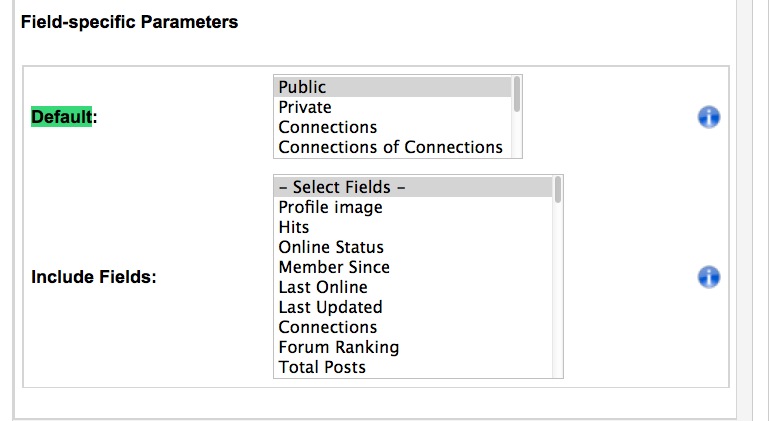Choose Connections in the Default list
Viewport: 771px width, 421px height.
point(392,127)
